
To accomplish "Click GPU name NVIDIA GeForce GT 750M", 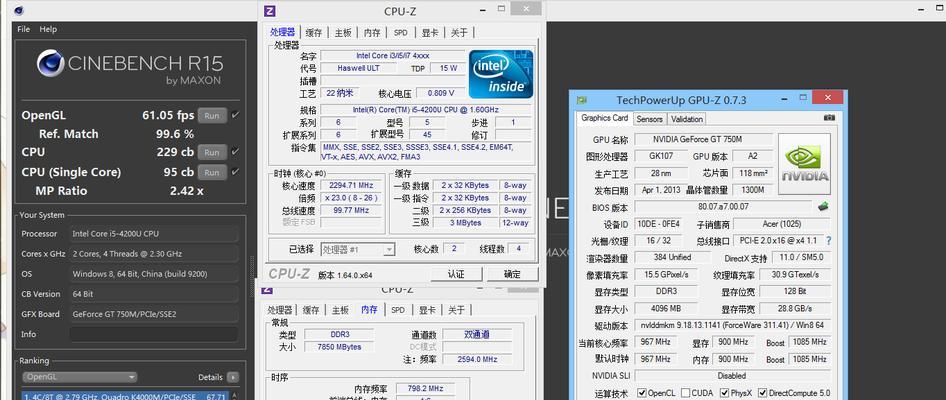I will tap(703, 139).
